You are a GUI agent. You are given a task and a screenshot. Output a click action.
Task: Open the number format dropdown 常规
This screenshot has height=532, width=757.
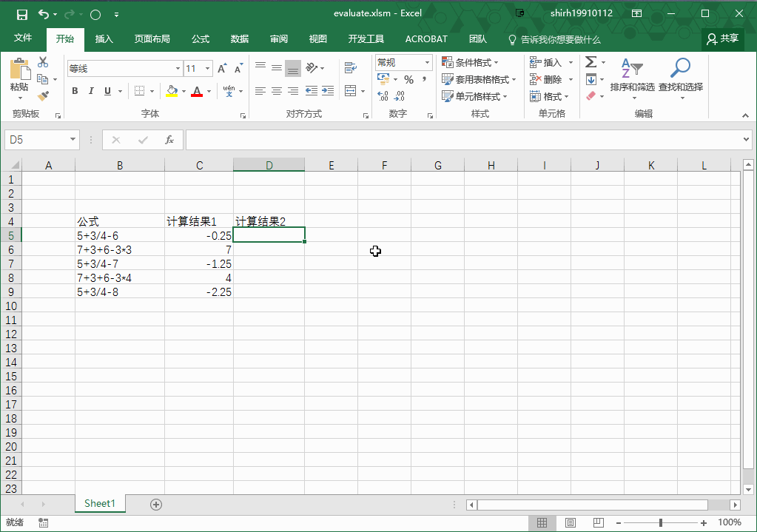click(x=427, y=62)
